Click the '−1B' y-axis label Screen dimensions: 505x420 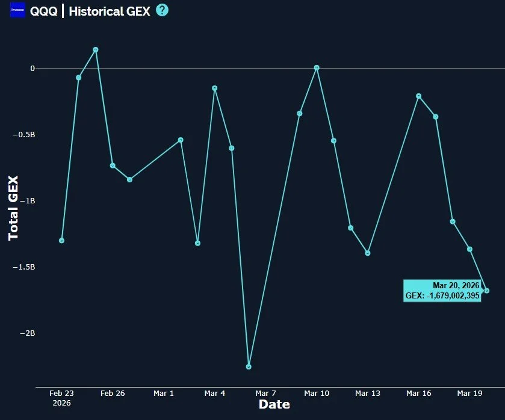point(27,200)
